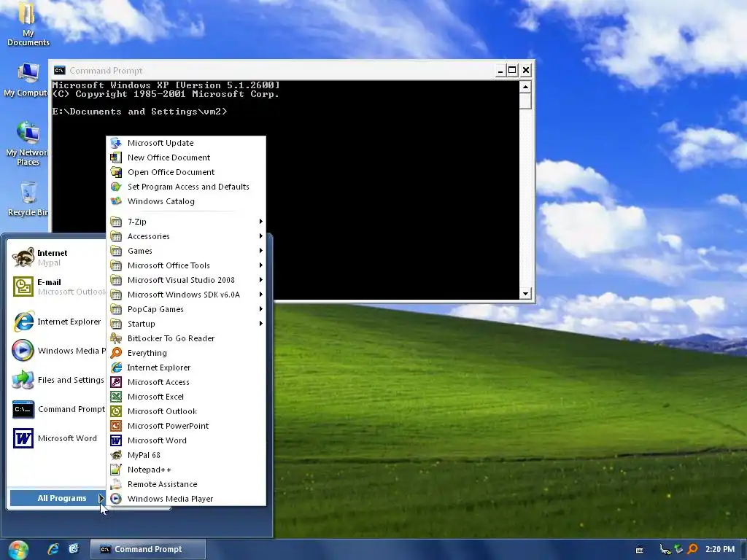Open Windows Media Player in Start menu pane
The height and width of the screenshot is (560, 747).
57,351
